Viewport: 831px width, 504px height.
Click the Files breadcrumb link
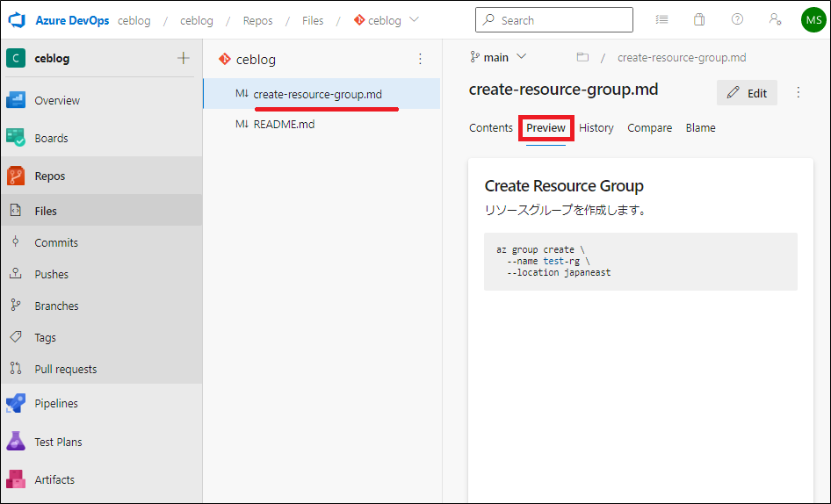[313, 21]
